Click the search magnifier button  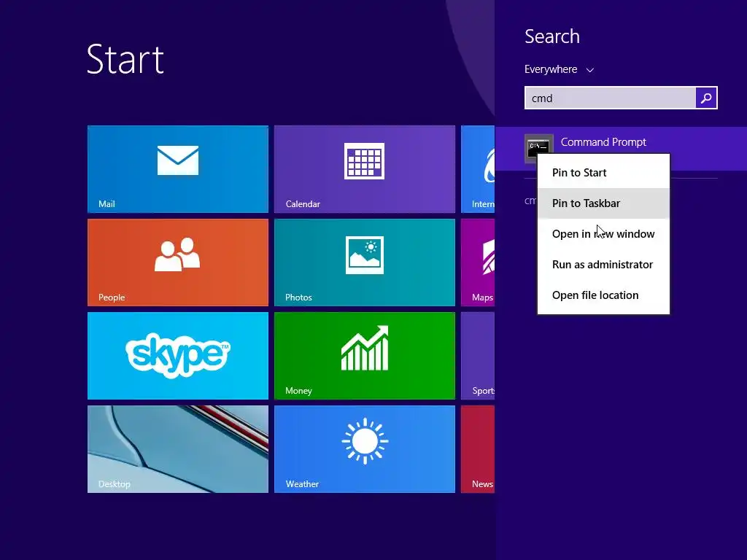[706, 98]
